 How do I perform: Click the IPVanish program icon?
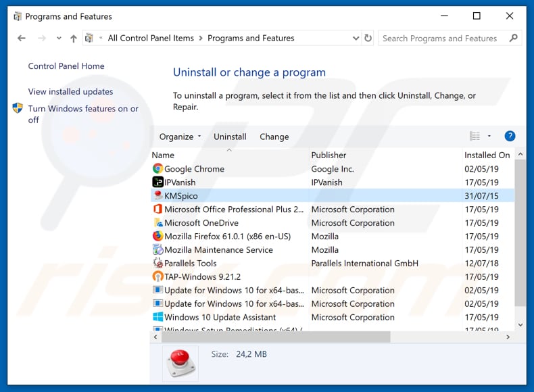coord(157,182)
